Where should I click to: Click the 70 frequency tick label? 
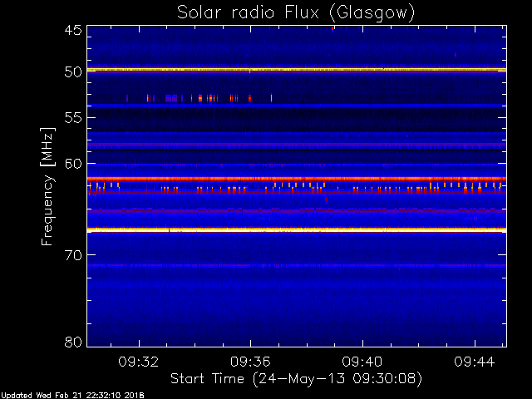[73, 255]
